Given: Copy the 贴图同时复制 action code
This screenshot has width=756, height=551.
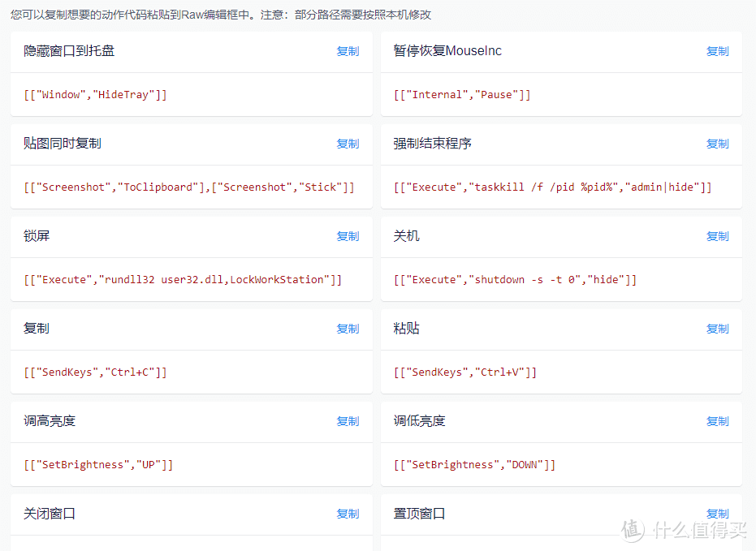Looking at the screenshot, I should (x=348, y=144).
